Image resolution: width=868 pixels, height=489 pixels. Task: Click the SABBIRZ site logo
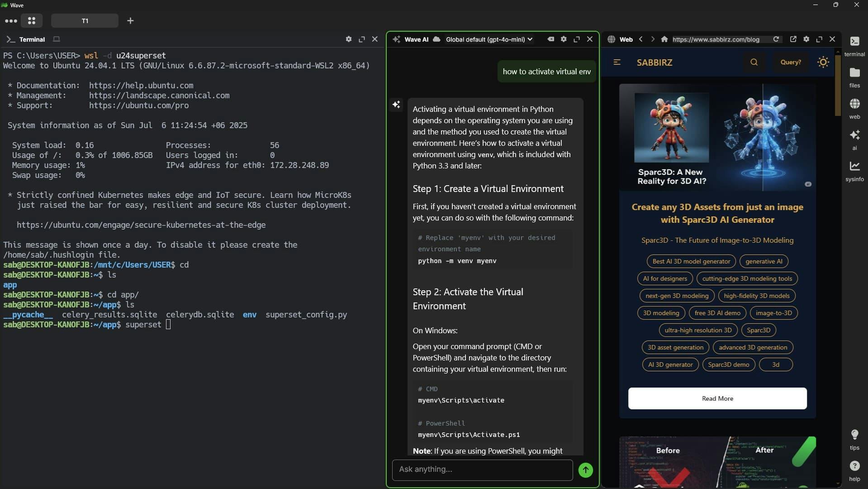[x=655, y=62]
